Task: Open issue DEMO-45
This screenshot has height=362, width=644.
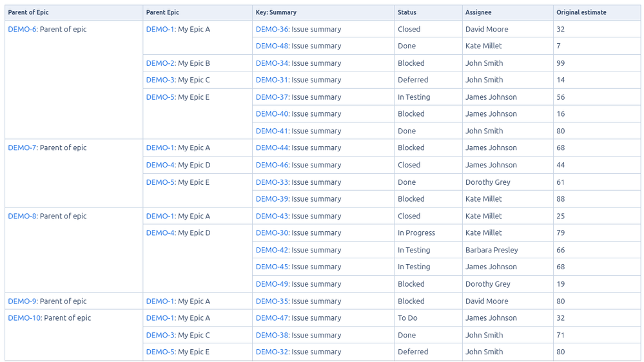Action: 272,267
